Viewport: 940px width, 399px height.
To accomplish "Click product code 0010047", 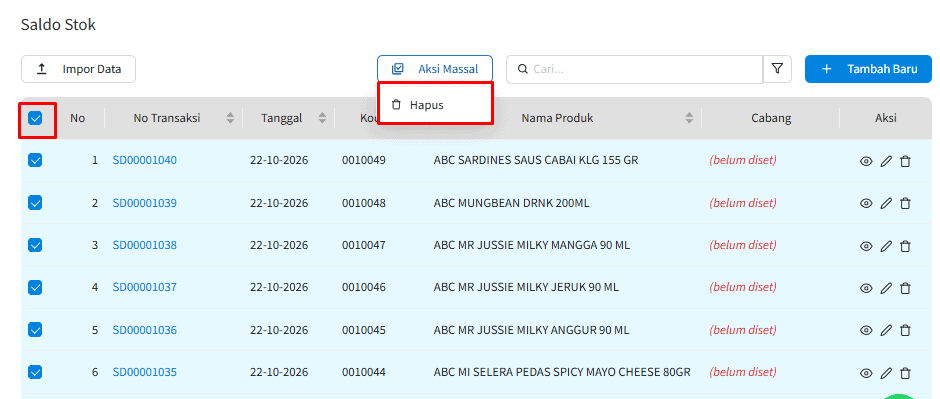I will click(x=364, y=245).
